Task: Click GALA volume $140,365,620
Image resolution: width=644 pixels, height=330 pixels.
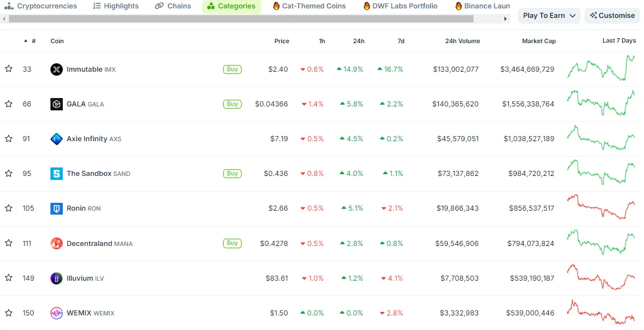Action: point(456,104)
